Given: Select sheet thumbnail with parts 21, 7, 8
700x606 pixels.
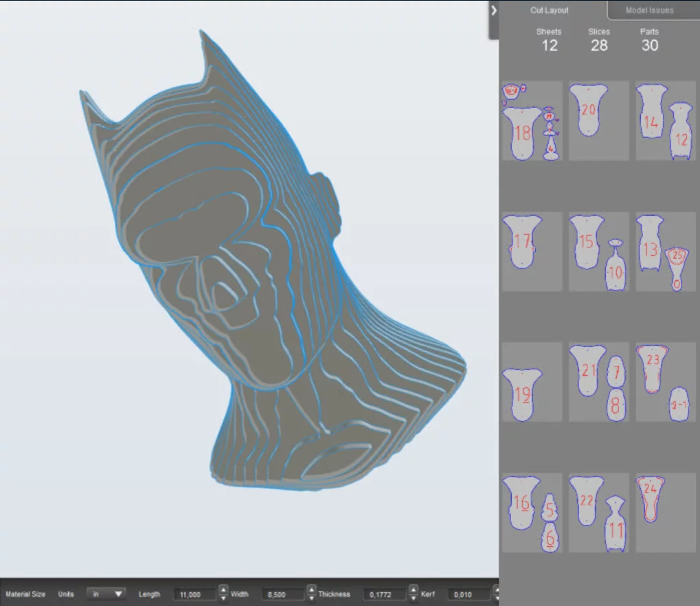Looking at the screenshot, I should (x=598, y=382).
